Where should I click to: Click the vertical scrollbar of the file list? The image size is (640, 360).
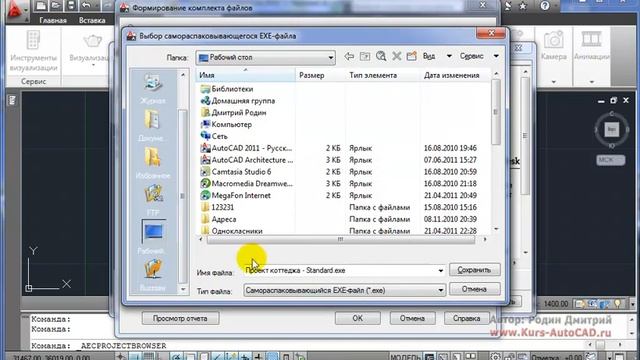click(x=496, y=112)
